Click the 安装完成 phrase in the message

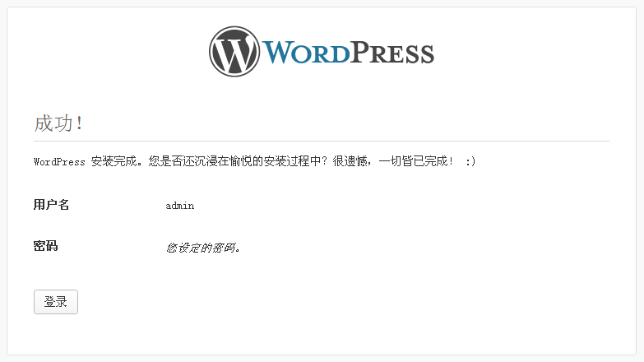[114, 161]
